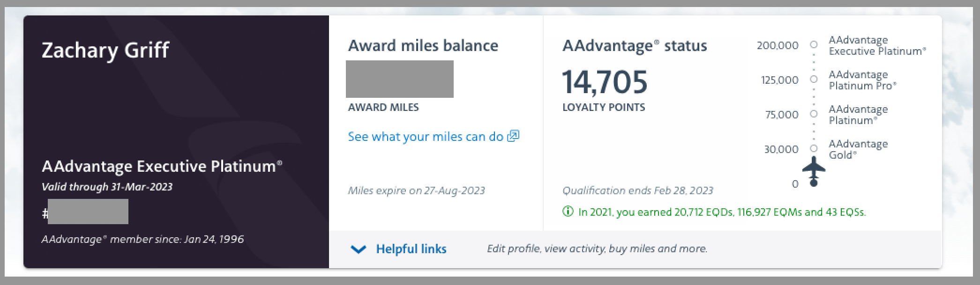
Task: Open the Helpful links section label
Action: 411,249
